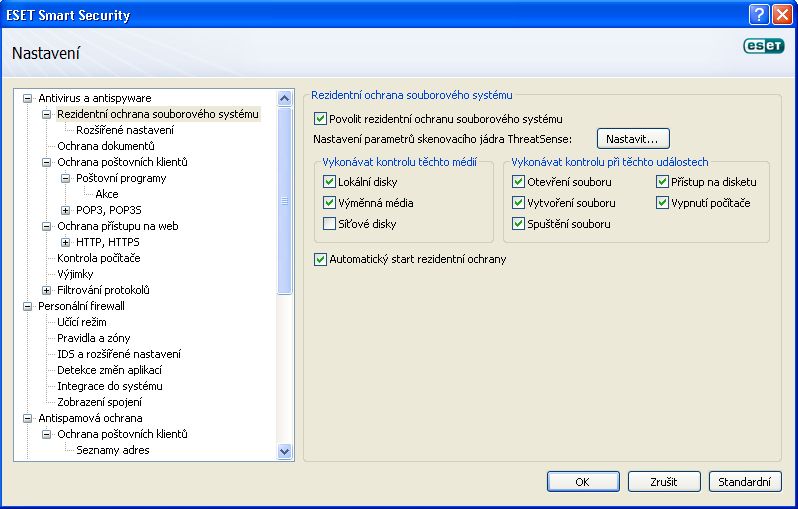Toggle Vytvoření souboru checkbox

[x=518, y=203]
